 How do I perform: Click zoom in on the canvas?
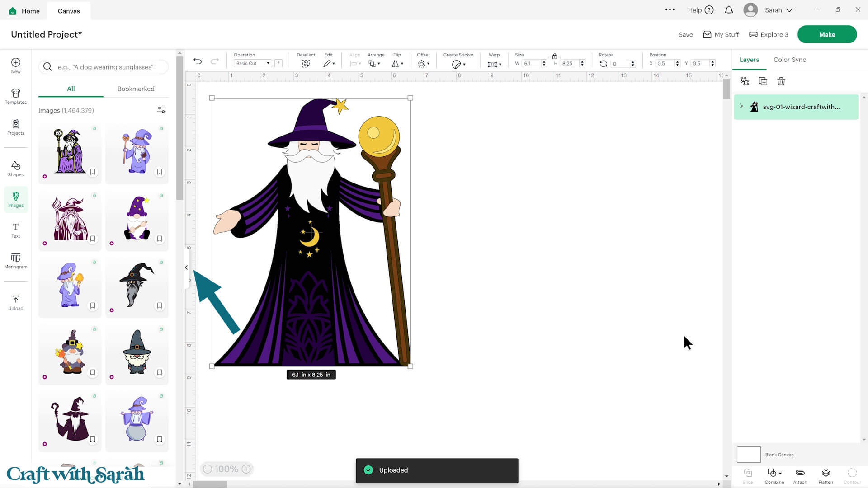click(x=246, y=469)
